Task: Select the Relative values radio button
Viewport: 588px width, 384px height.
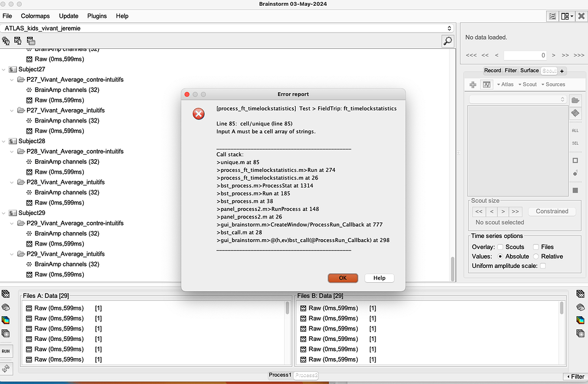Action: click(536, 256)
